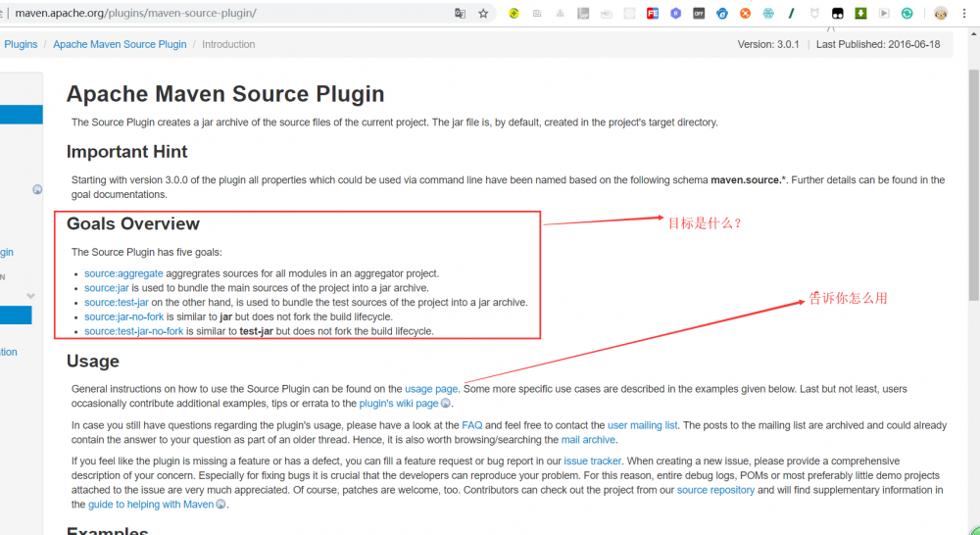The width and height of the screenshot is (980, 535).
Task: Click the external link icon in left sidebar
Action: tap(37, 189)
